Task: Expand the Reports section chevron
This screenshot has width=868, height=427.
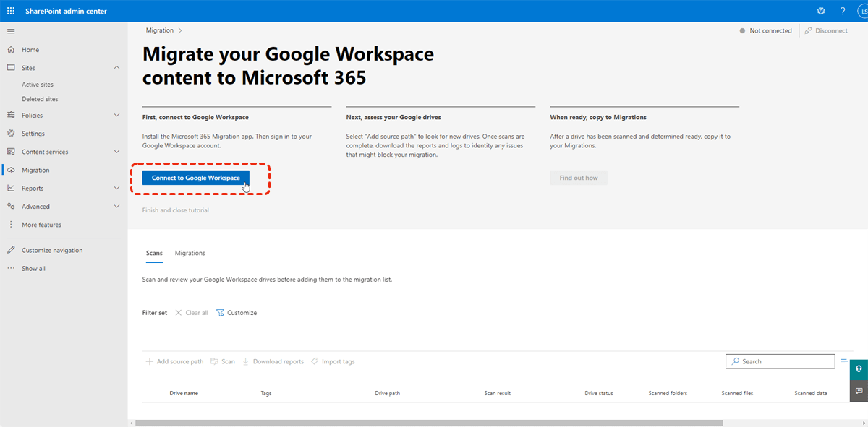Action: pos(117,189)
